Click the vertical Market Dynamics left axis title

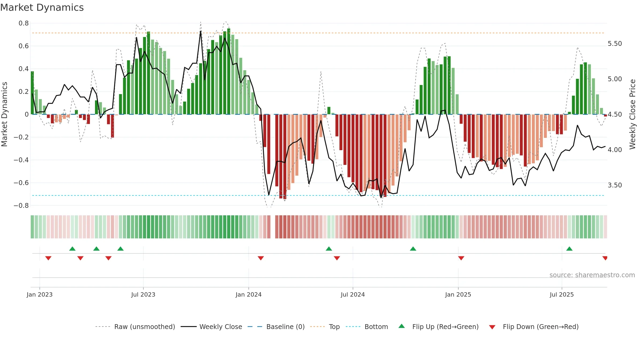pyautogui.click(x=4, y=114)
